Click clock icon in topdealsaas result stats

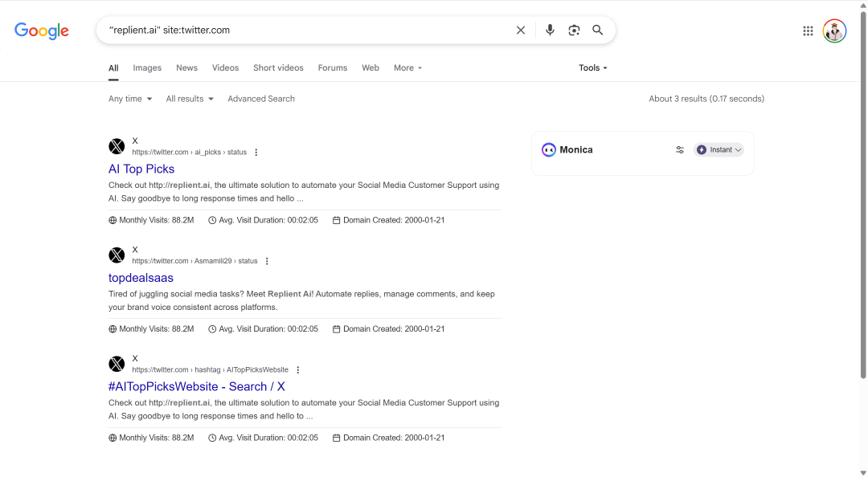point(212,329)
